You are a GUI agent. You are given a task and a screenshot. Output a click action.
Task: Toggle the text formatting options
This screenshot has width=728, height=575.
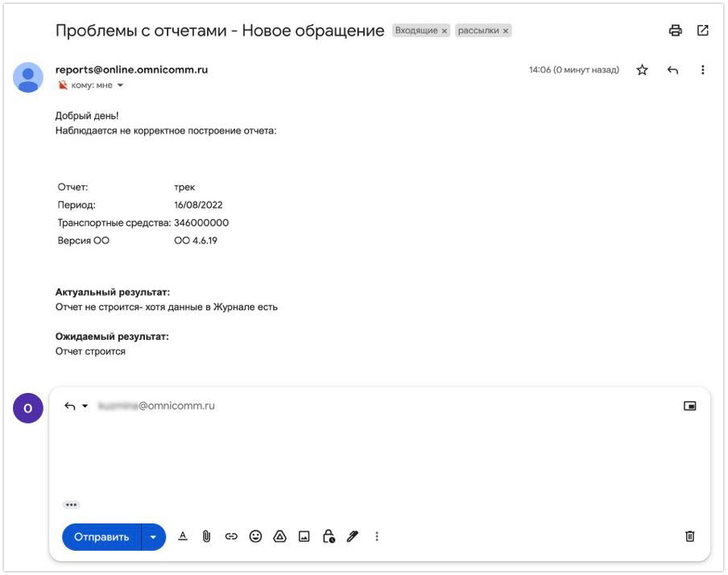183,536
